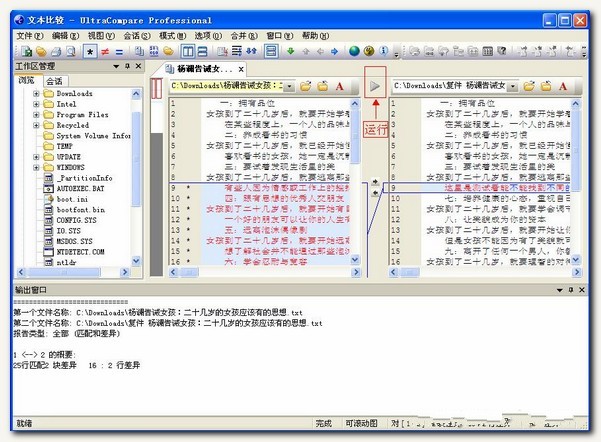The width and height of the screenshot is (601, 442).
Task: Switch to the 会话 workspace tab
Action: pos(54,81)
